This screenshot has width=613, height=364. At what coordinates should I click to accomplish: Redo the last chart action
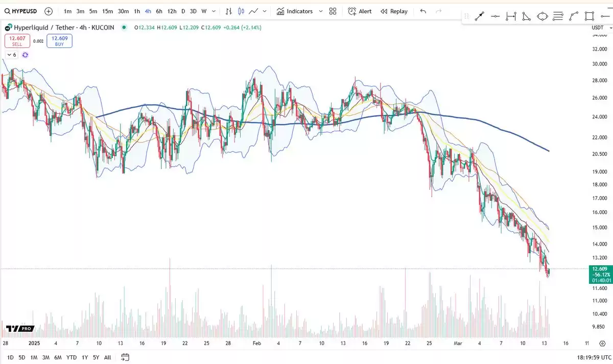[x=438, y=11]
